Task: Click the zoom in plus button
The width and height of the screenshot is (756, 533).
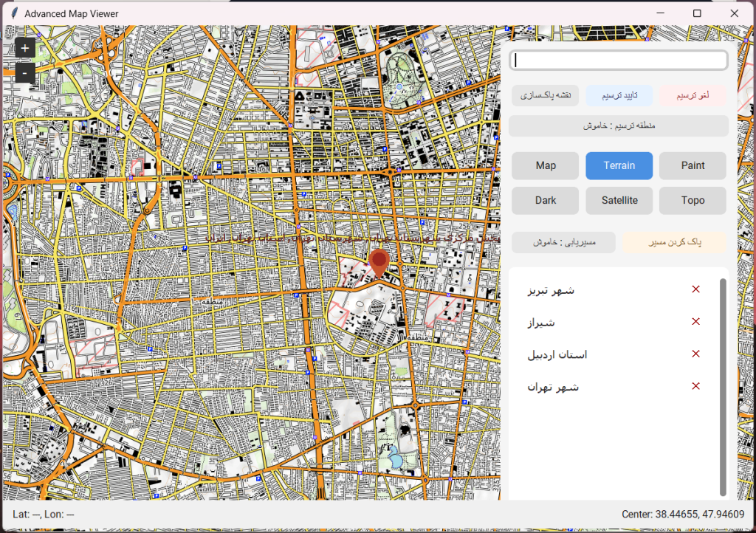Action: (x=25, y=48)
